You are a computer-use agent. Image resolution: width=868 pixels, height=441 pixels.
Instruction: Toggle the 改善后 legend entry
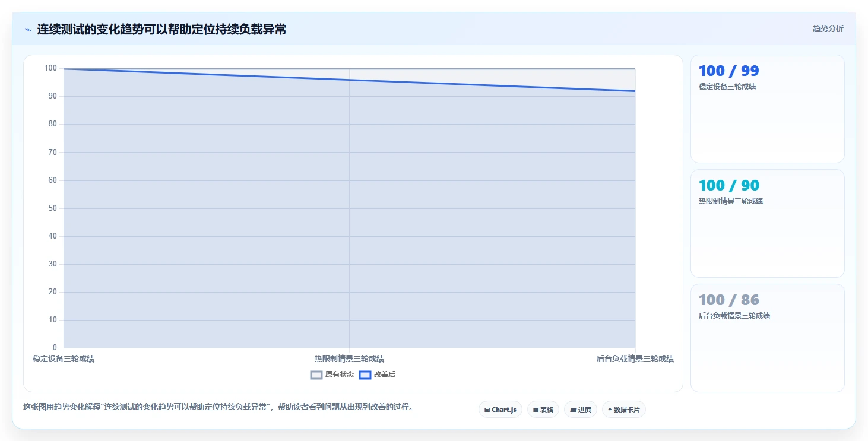tap(378, 375)
